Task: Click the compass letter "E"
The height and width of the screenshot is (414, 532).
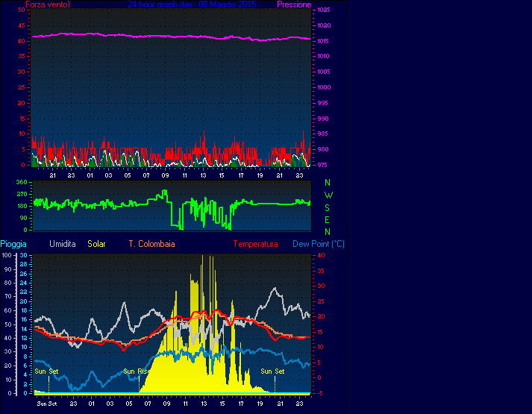Action: 327,220
